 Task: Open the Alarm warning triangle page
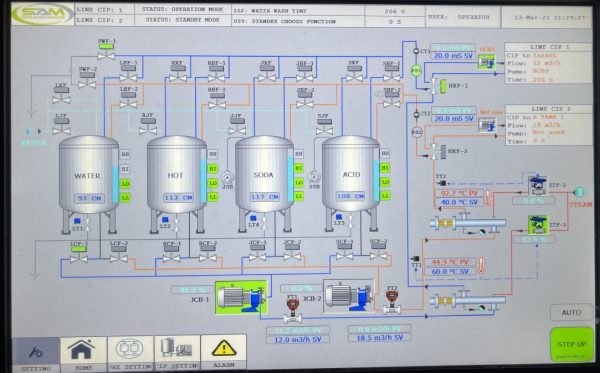click(x=223, y=352)
